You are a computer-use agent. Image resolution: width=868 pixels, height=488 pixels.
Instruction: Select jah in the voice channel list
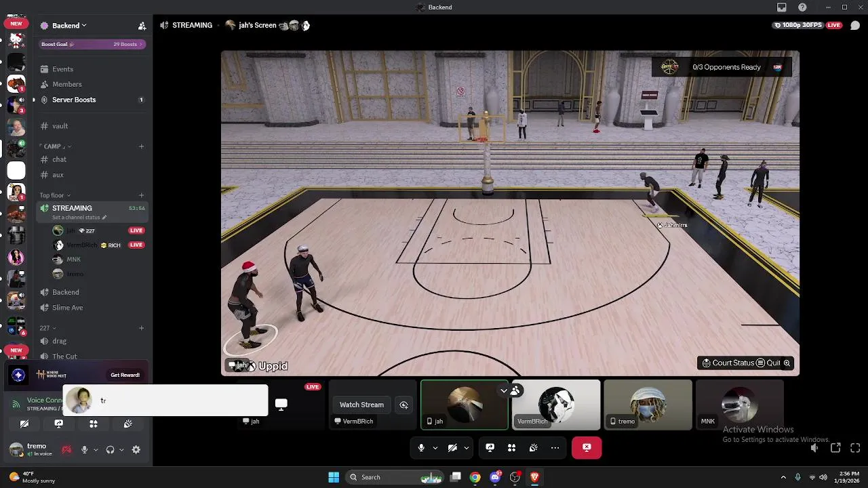coord(100,230)
